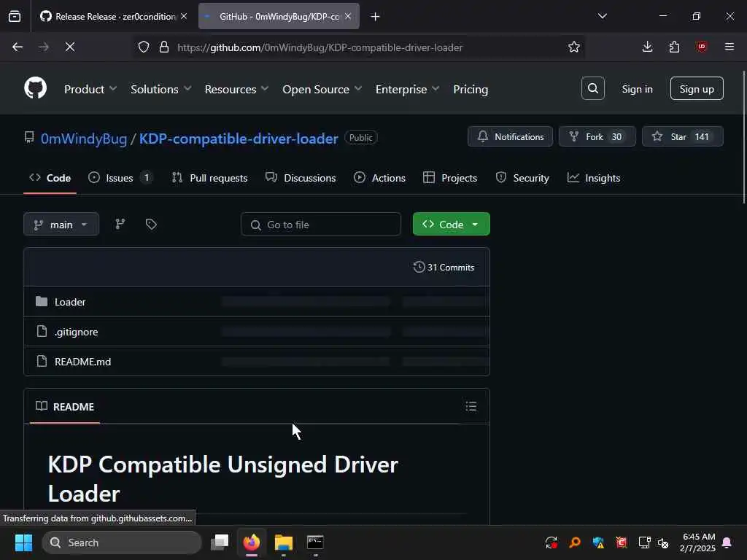747x560 pixels.
Task: Click Go to file search field
Action: pos(321,225)
